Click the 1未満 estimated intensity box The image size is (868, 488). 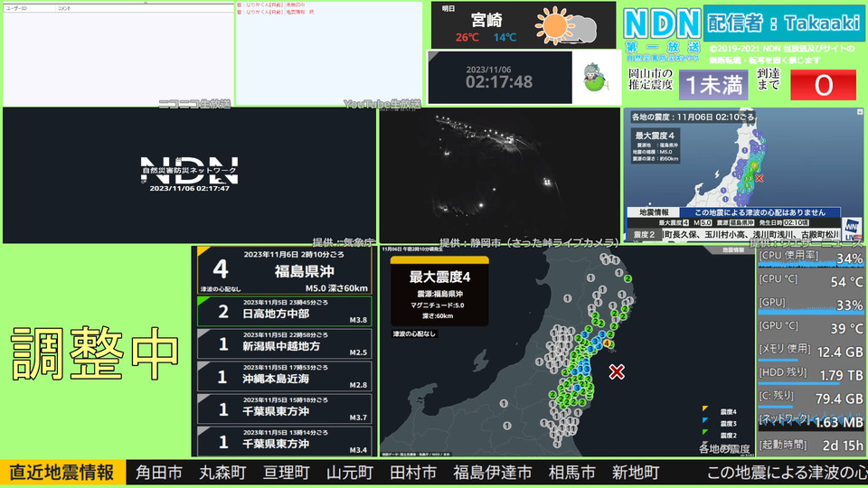[713, 85]
